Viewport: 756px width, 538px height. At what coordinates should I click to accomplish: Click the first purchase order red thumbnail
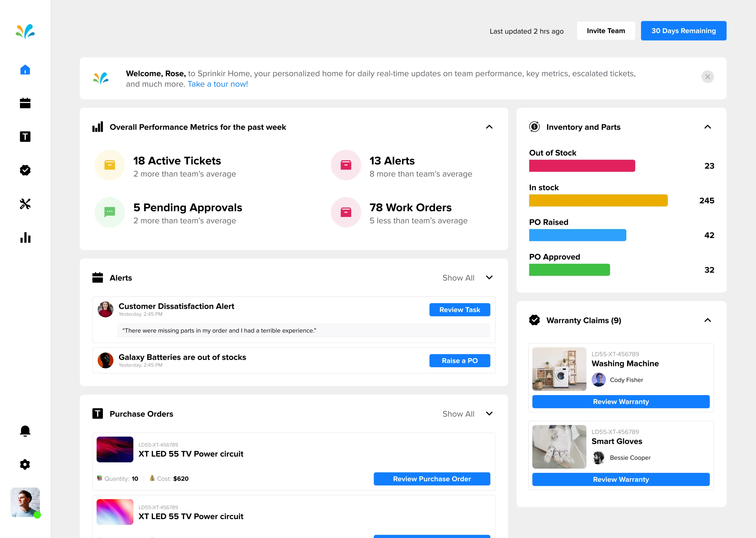coord(115,450)
